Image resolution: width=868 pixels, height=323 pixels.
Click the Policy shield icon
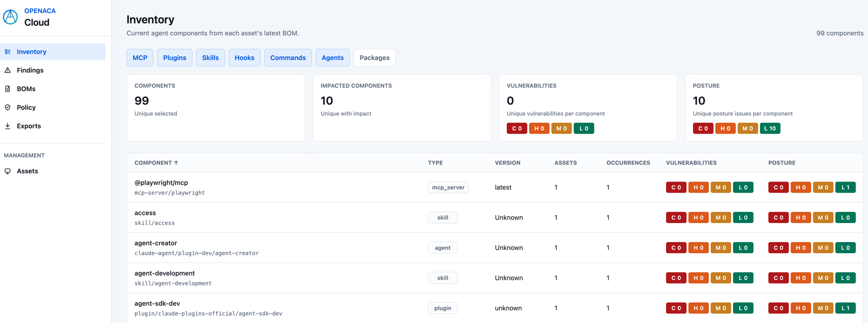(x=7, y=107)
